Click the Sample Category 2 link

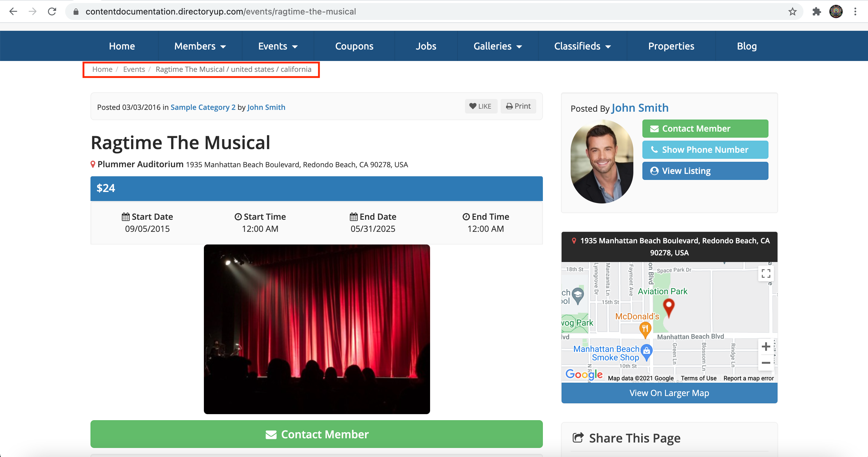point(203,107)
